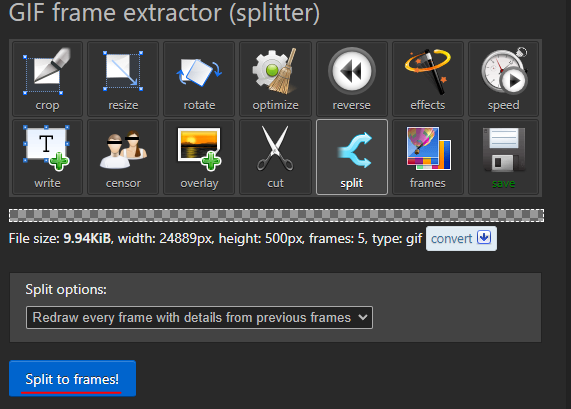Open the crop tool
The height and width of the screenshot is (409, 571).
coord(47,79)
